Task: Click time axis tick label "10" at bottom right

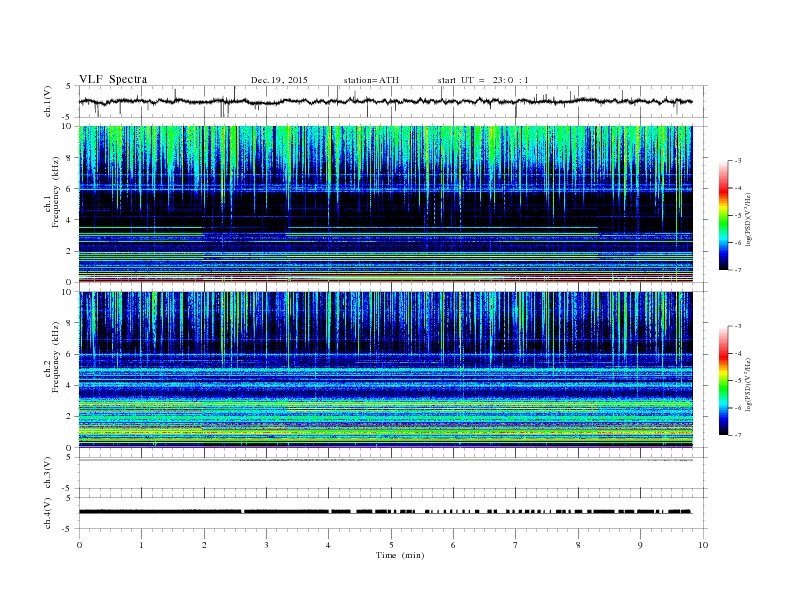Action: point(703,545)
